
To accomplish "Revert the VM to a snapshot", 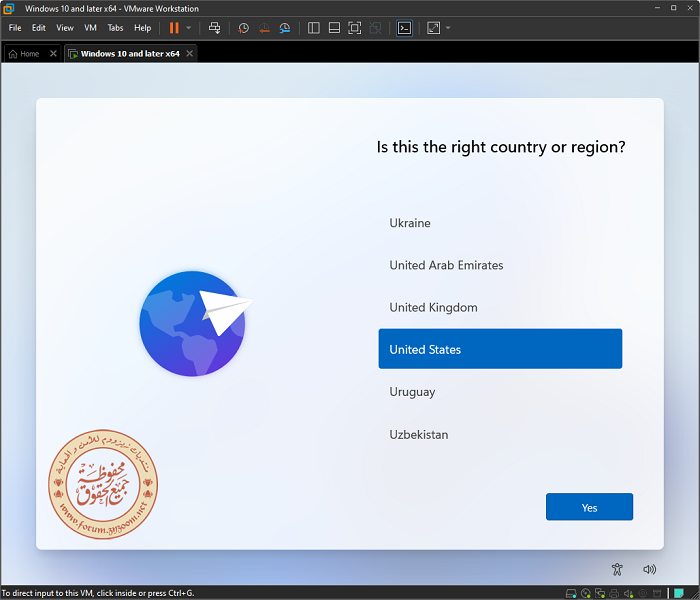I will point(264,28).
